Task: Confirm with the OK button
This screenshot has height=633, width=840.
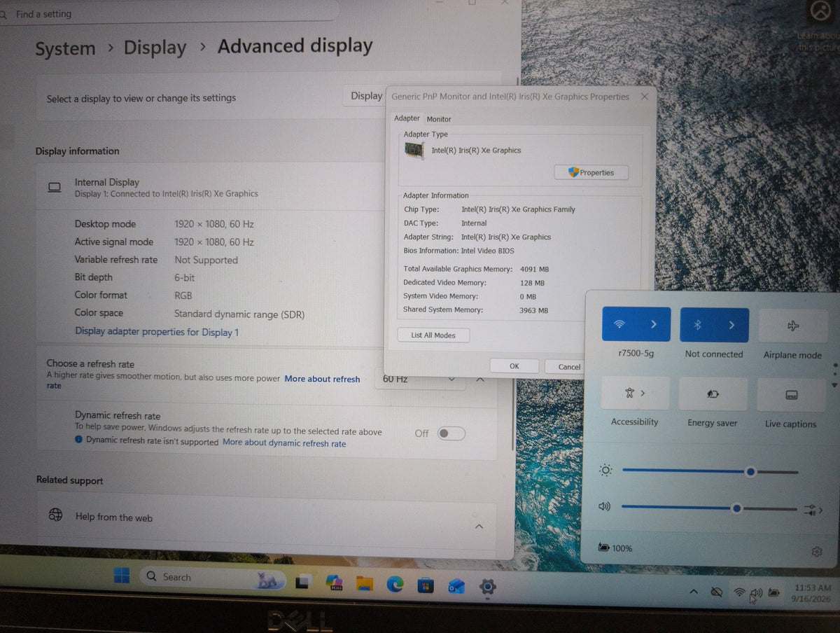Action: [x=514, y=366]
